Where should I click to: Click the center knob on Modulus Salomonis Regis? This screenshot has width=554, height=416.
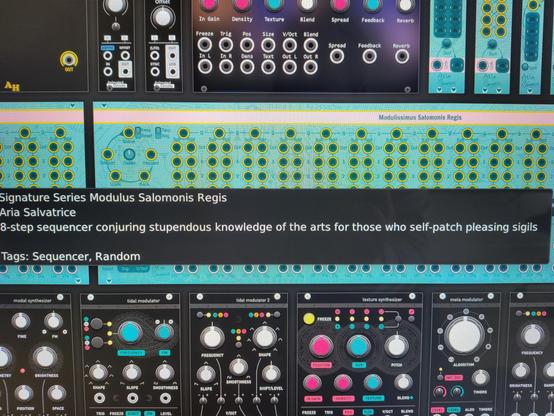129,154
